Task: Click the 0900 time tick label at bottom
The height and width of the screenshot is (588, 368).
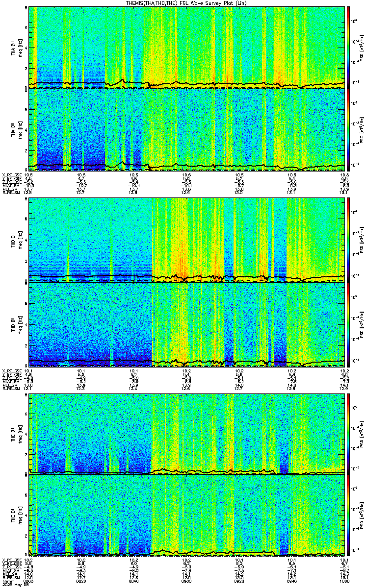Action: (186, 580)
